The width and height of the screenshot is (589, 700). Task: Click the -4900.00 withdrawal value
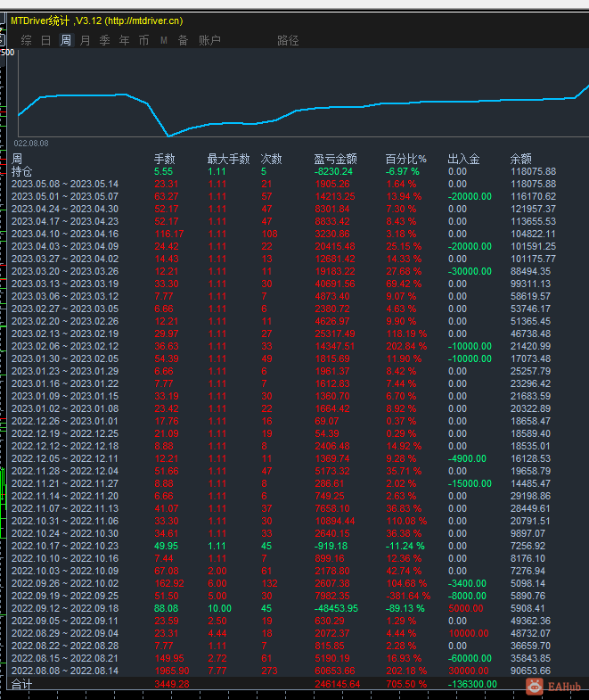click(x=467, y=459)
